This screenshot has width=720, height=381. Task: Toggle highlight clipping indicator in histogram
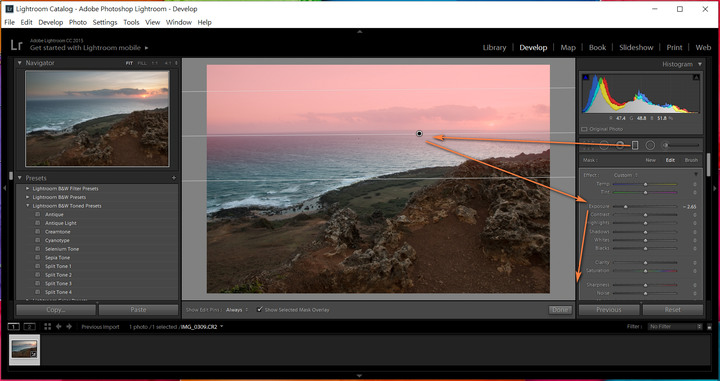(696, 78)
